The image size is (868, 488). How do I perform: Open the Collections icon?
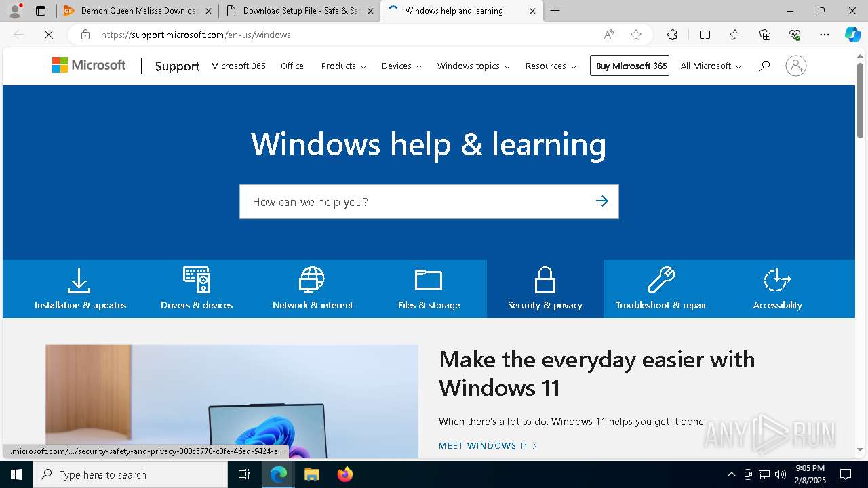765,35
